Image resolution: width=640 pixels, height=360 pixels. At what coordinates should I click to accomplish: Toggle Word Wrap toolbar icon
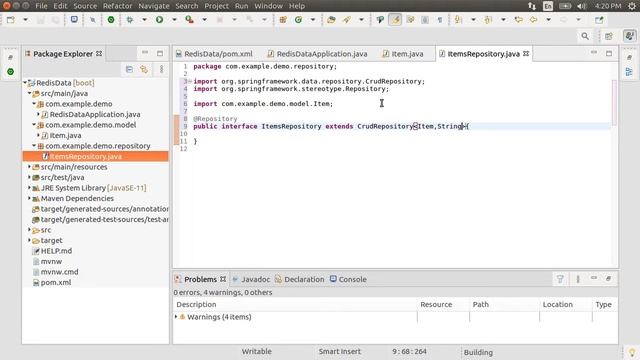pos(410,20)
